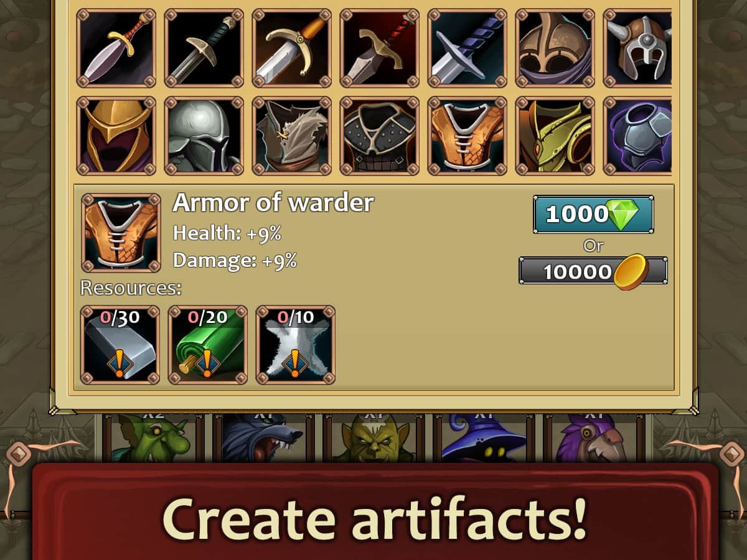
Task: Select the golden hooded helmet
Action: [x=116, y=136]
